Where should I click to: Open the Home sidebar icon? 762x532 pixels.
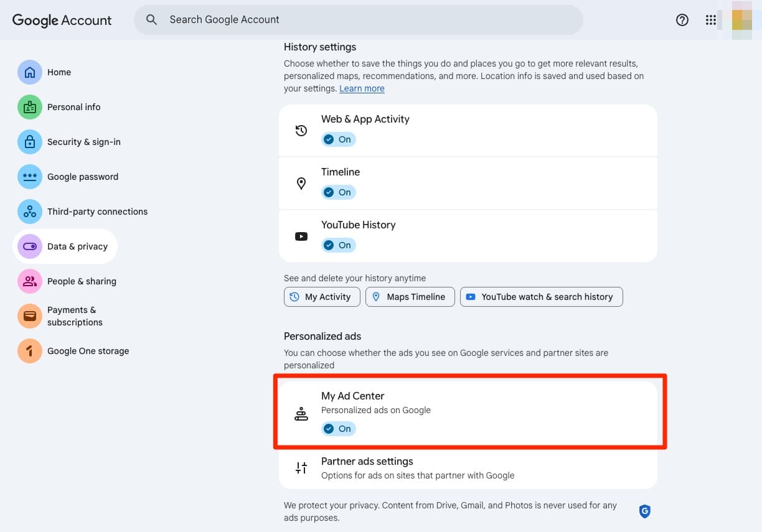click(x=30, y=72)
